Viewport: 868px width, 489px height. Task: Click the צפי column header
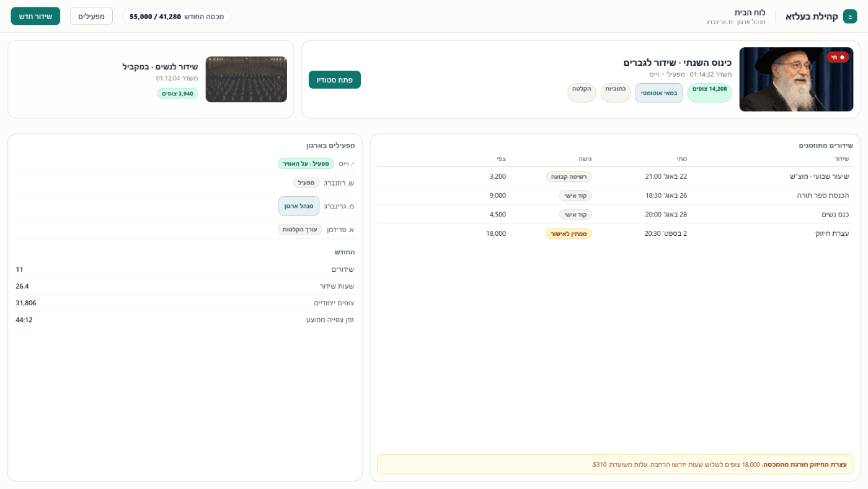coord(501,158)
